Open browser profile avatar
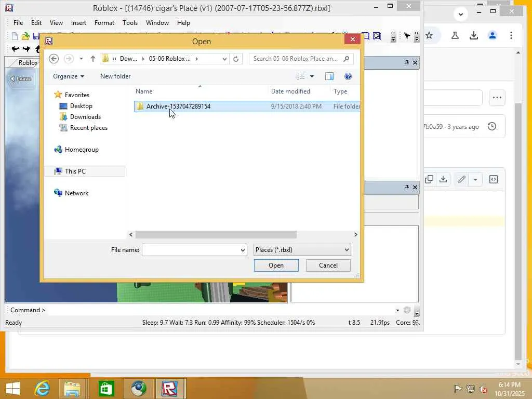532x399 pixels. (493, 35)
